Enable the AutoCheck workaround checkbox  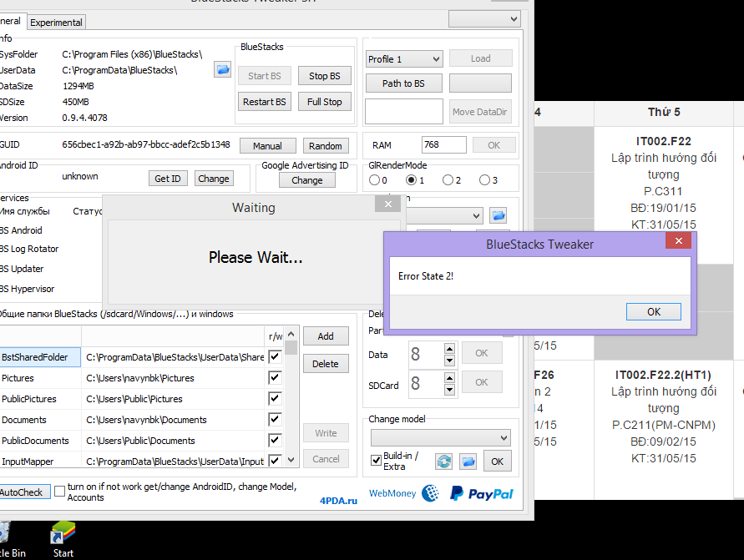coord(60,492)
